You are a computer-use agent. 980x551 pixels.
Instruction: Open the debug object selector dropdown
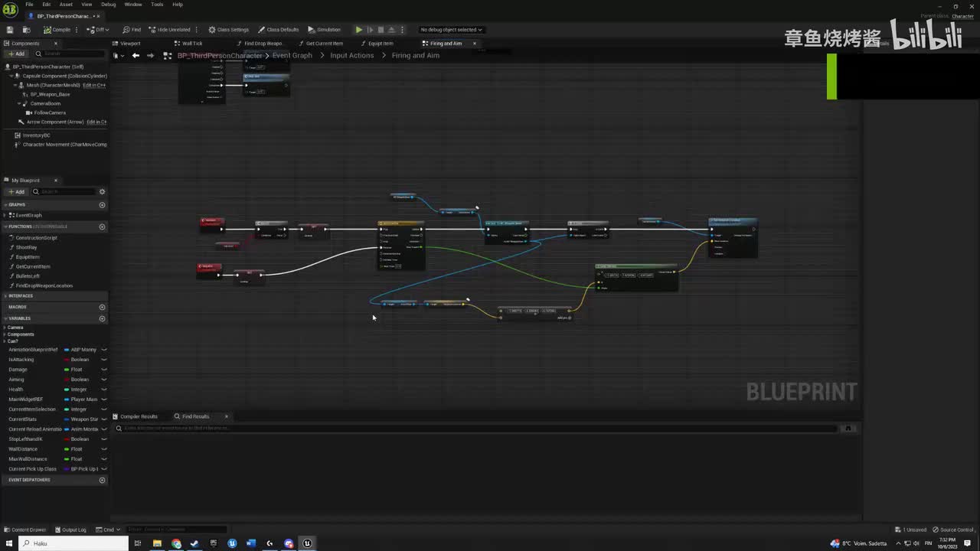coord(452,30)
